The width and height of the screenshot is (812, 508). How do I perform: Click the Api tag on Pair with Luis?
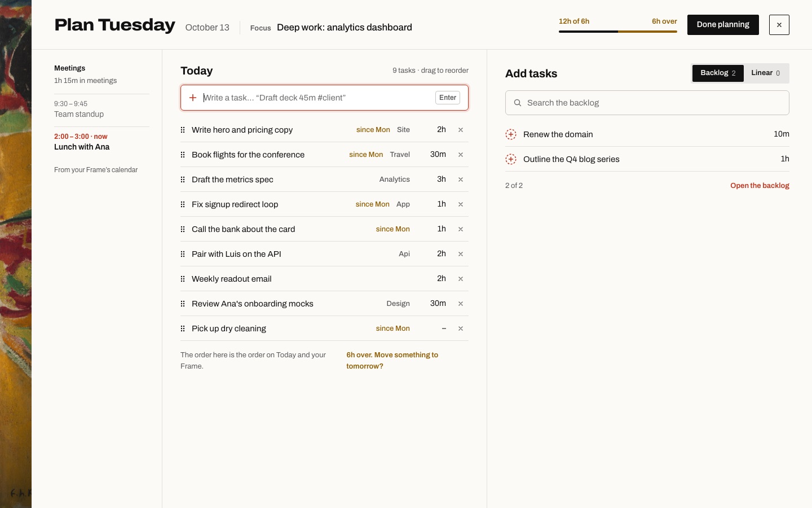click(x=404, y=254)
